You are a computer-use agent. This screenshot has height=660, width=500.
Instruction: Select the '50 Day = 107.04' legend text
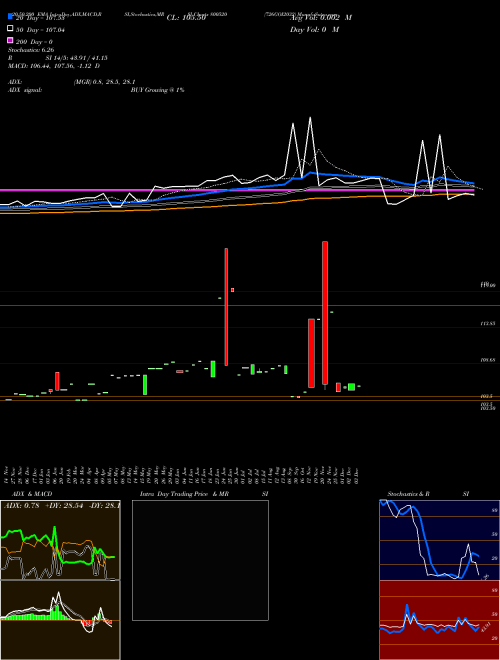[x=40, y=30]
